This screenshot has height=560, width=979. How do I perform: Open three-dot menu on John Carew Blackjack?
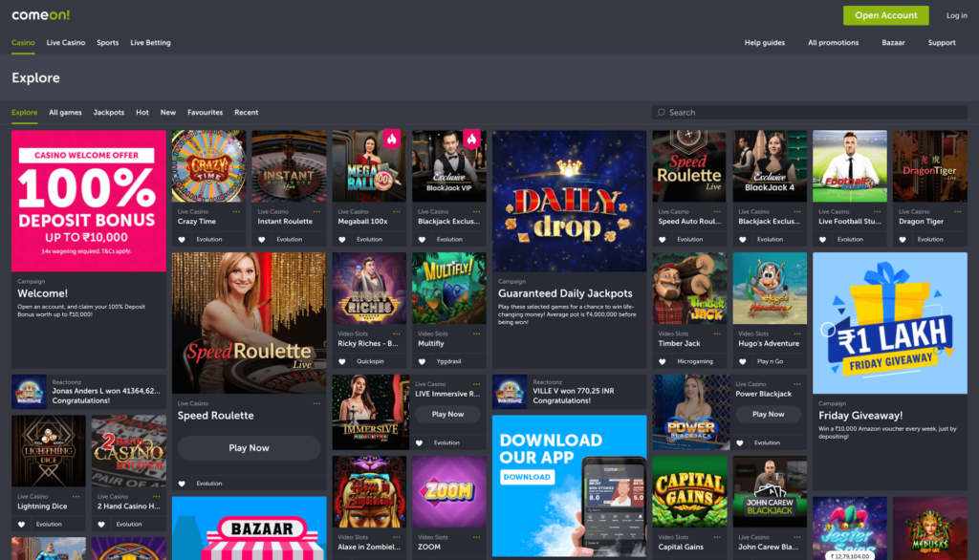coord(797,537)
